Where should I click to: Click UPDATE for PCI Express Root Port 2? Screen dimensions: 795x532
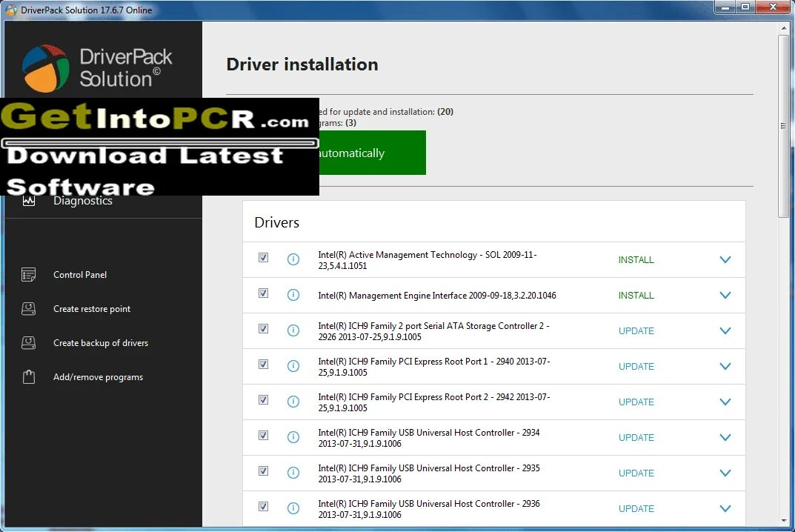pos(636,402)
